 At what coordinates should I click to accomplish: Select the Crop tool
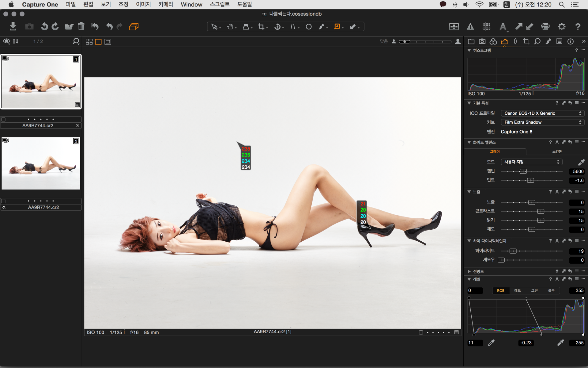261,27
